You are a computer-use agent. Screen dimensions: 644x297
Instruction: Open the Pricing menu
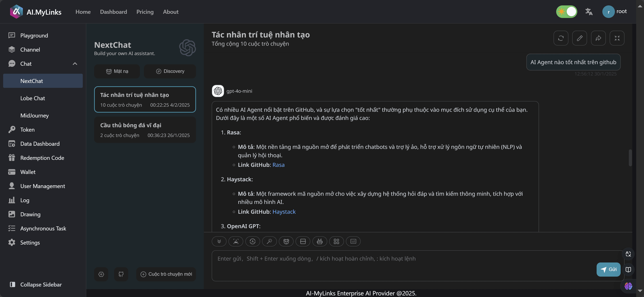tap(145, 12)
